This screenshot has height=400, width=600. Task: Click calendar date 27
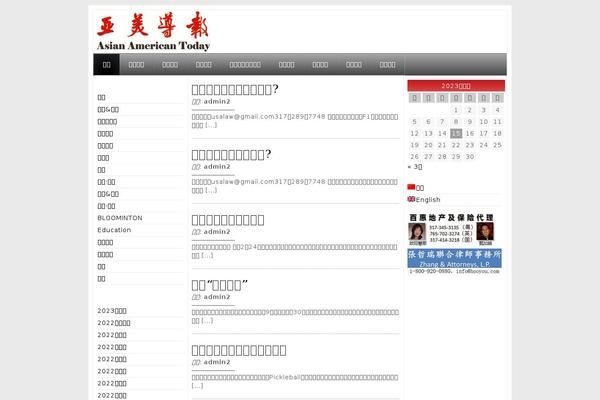428,157
